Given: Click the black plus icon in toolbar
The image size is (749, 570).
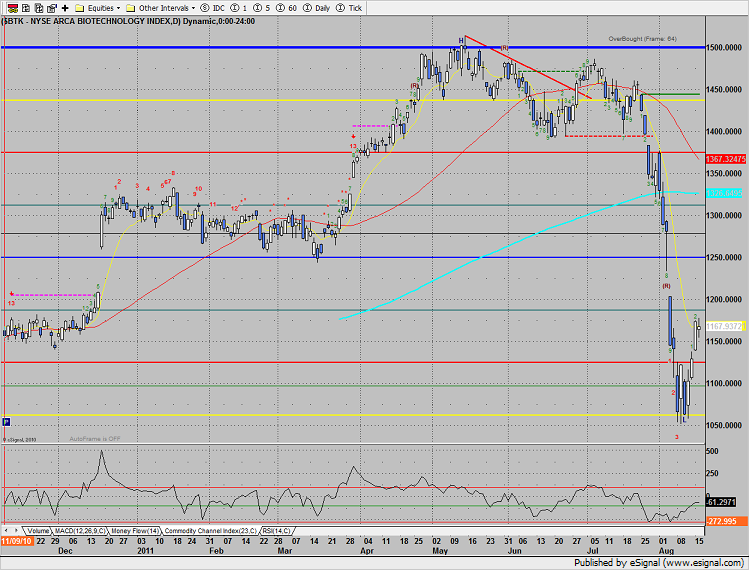Looking at the screenshot, I should click(x=65, y=8).
